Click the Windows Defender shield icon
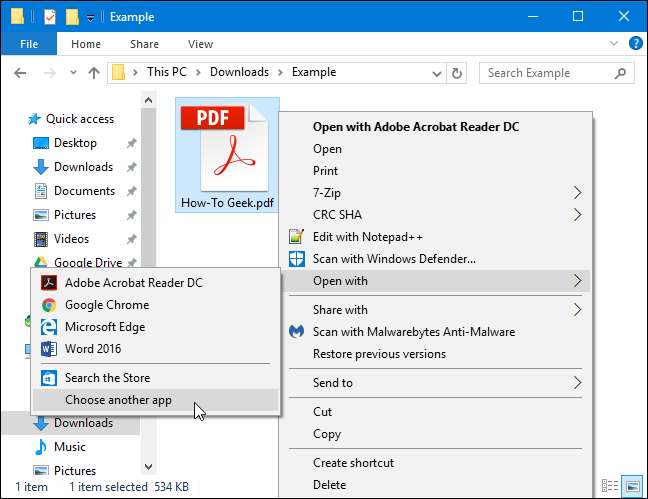Image resolution: width=648 pixels, height=499 pixels. tap(296, 259)
